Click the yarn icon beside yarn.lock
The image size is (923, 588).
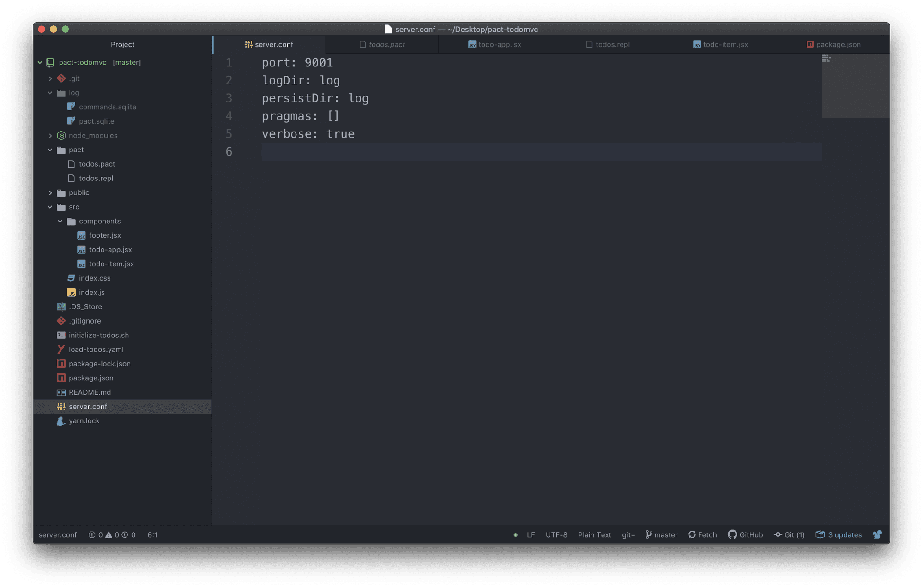pyautogui.click(x=61, y=421)
